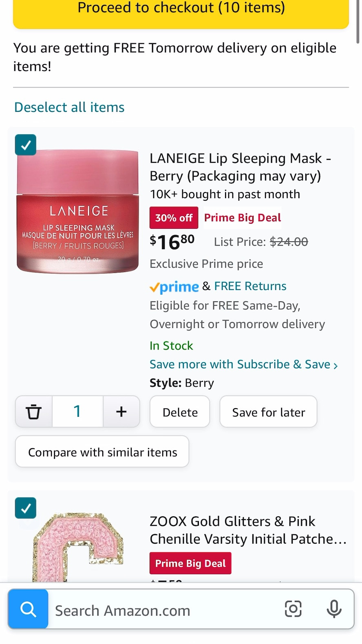The height and width of the screenshot is (644, 362).
Task: Uncheck the LANEIGE Lip Sleeping Mask item
Action: (25, 145)
